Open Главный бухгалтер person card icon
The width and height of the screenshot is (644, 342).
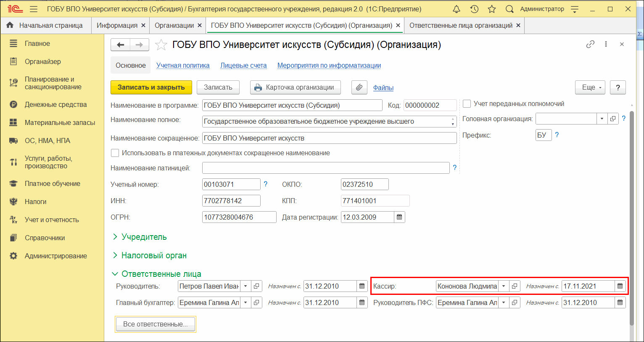(256, 302)
